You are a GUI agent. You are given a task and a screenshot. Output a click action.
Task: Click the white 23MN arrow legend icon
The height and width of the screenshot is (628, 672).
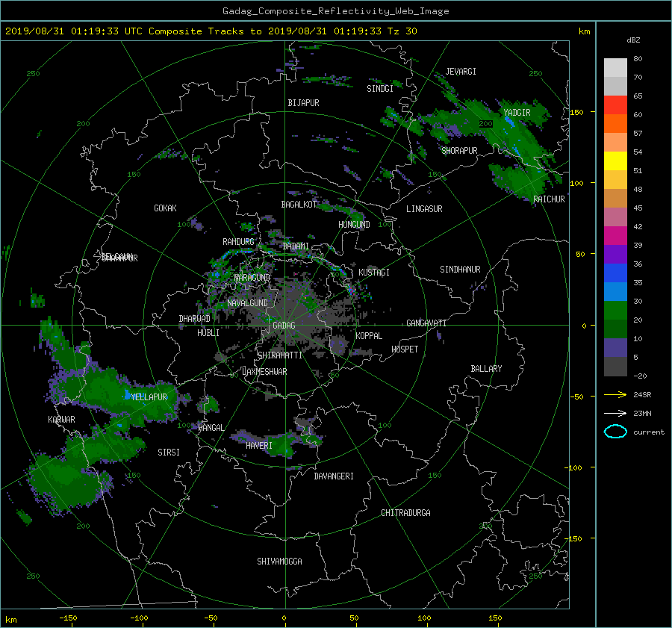click(x=615, y=413)
